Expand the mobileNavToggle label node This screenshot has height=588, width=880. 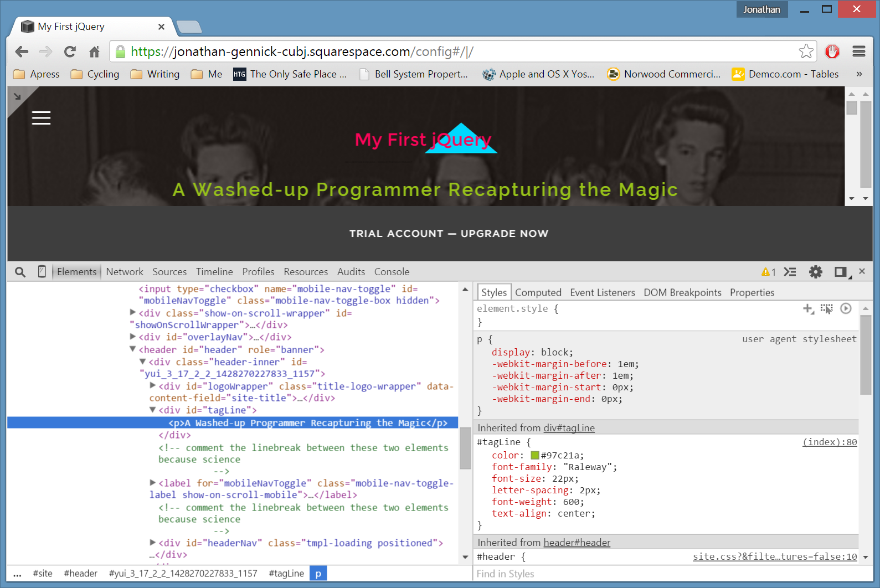pyautogui.click(x=153, y=483)
